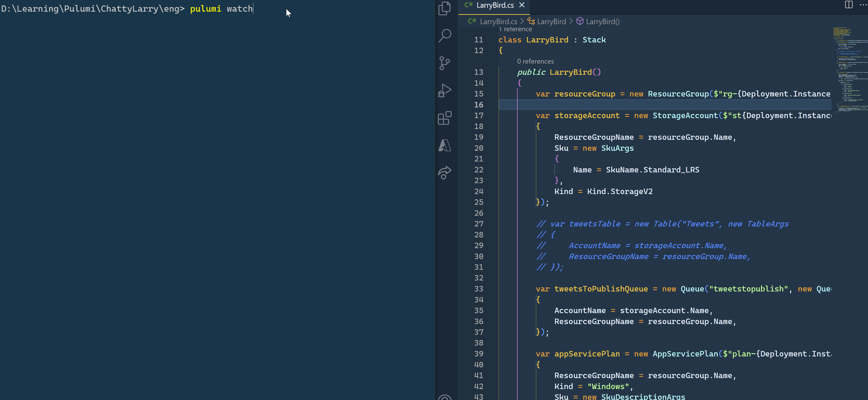
Task: Open the Source Control view
Action: click(x=445, y=63)
